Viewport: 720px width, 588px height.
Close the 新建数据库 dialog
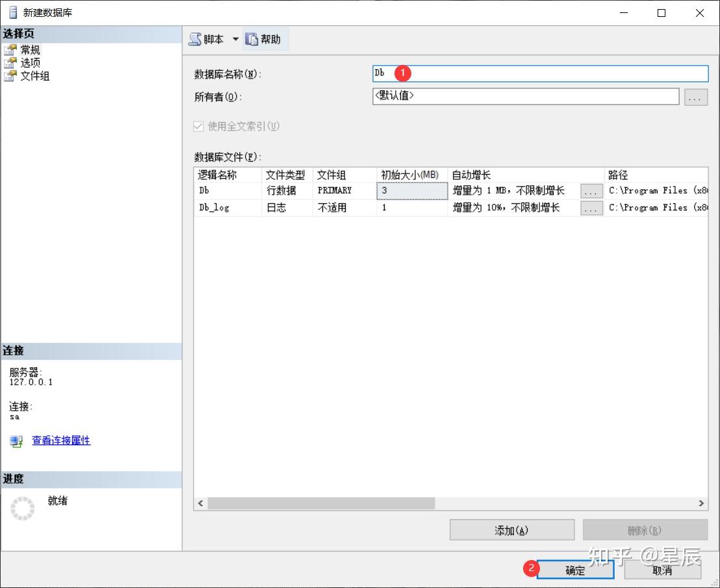700,13
